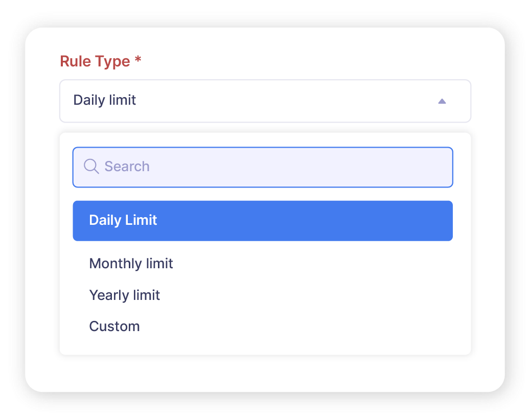Click the blue selection bar for Daily Limit
This screenshot has width=530, height=420.
263,220
